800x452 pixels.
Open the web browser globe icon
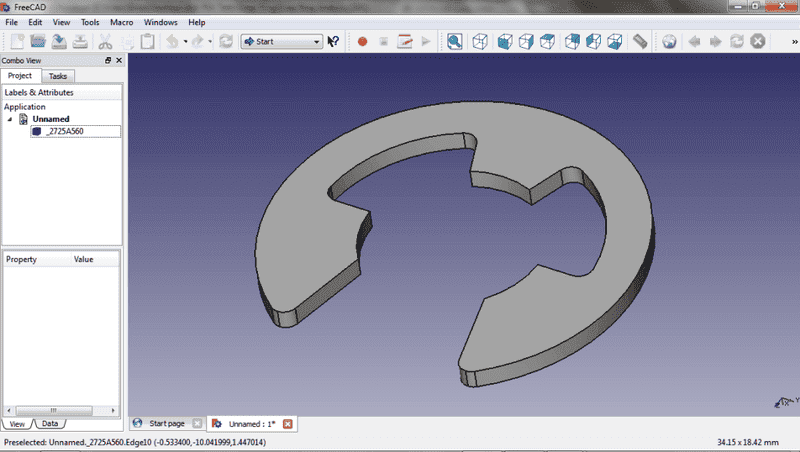[x=669, y=42]
